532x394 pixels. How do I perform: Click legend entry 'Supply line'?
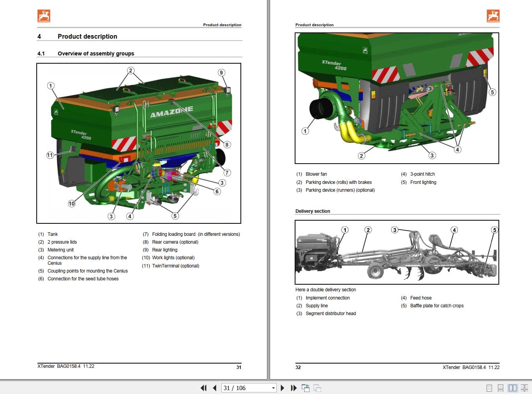point(317,306)
